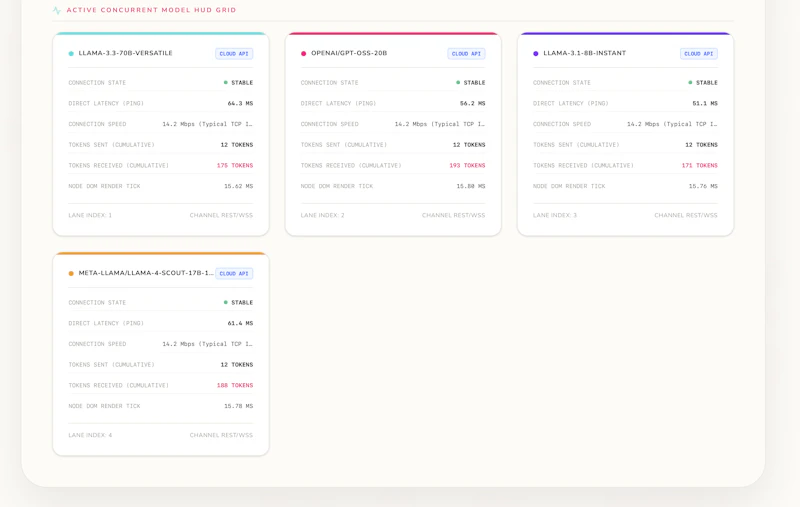This screenshot has width=800, height=507.
Task: Click the 51.1 MS latency value
Action: pos(705,103)
